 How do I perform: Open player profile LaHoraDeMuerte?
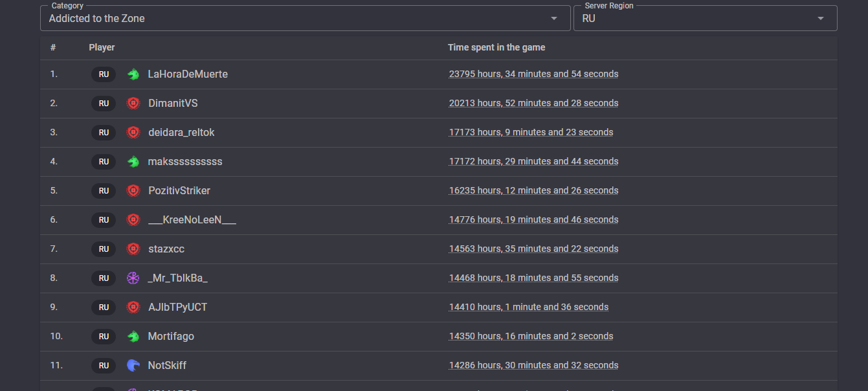188,74
